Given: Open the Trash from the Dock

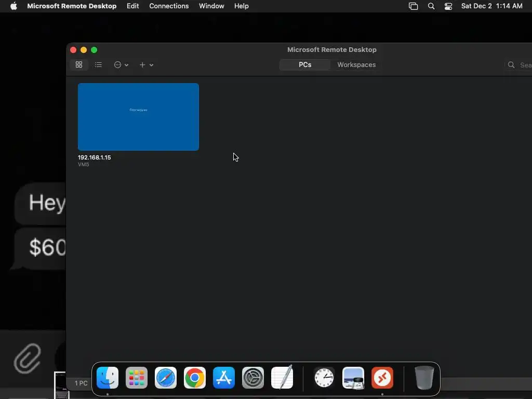Looking at the screenshot, I should 424,378.
